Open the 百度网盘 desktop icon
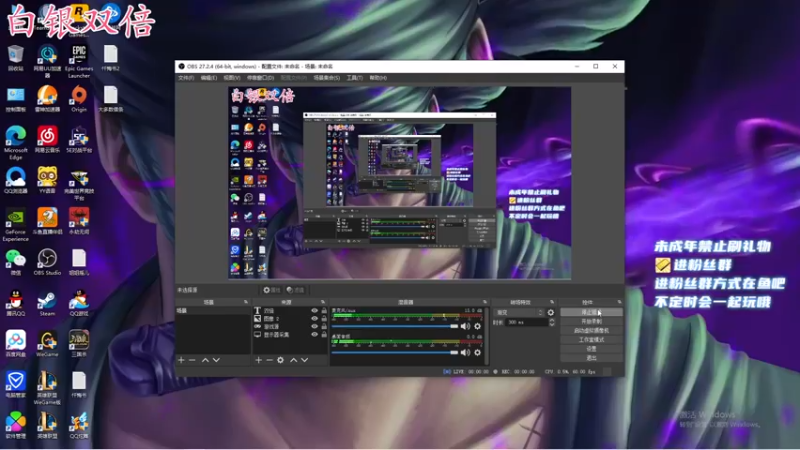The width and height of the screenshot is (800, 450). 16,344
